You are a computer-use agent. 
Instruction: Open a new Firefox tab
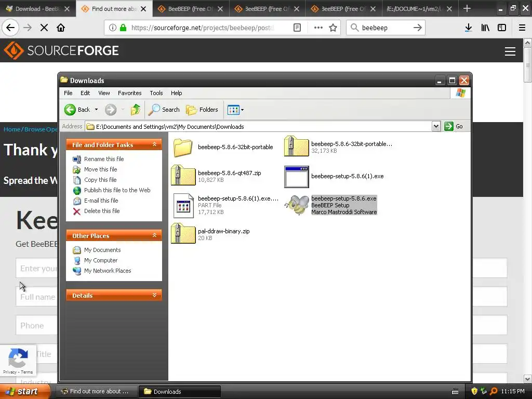coord(467,8)
